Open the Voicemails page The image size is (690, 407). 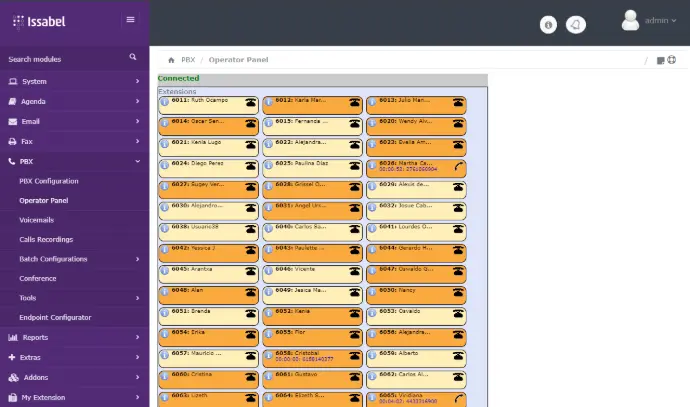[x=36, y=220]
